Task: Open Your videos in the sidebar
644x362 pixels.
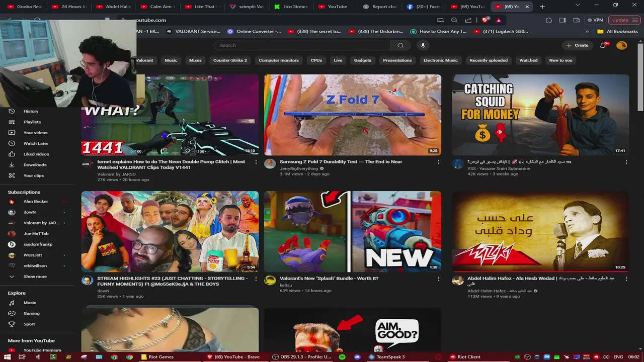Action: 35,133
